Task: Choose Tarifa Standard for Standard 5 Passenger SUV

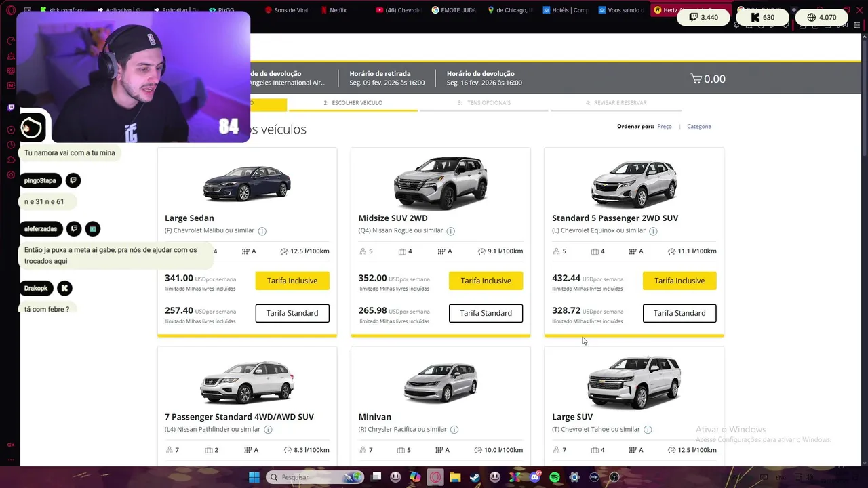Action: pyautogui.click(x=679, y=313)
